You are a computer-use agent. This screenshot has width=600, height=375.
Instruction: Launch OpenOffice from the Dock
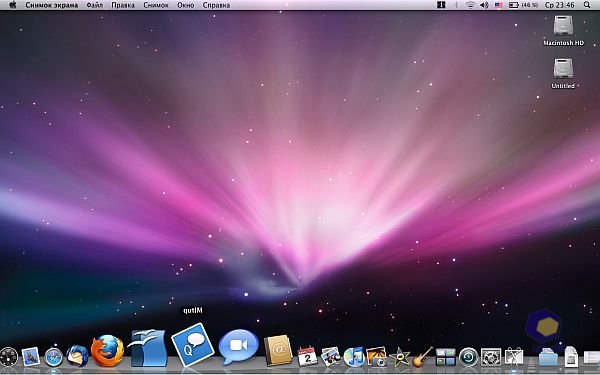coord(148,348)
